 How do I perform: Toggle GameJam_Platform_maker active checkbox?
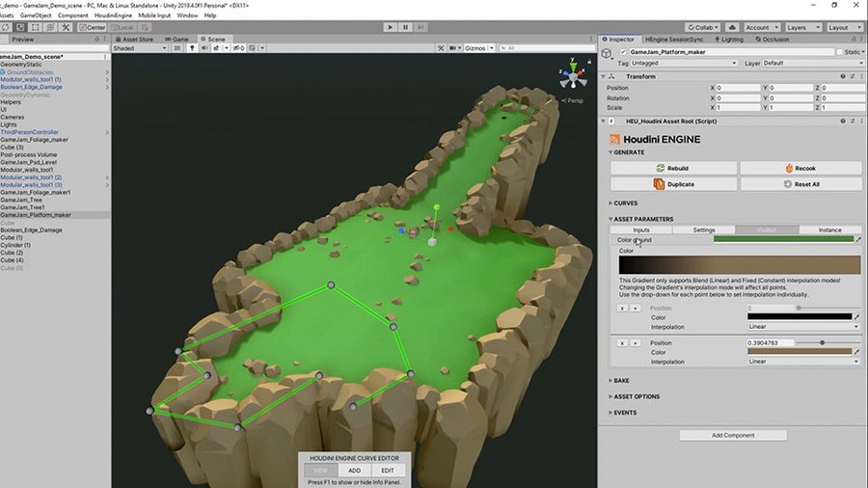tap(623, 52)
